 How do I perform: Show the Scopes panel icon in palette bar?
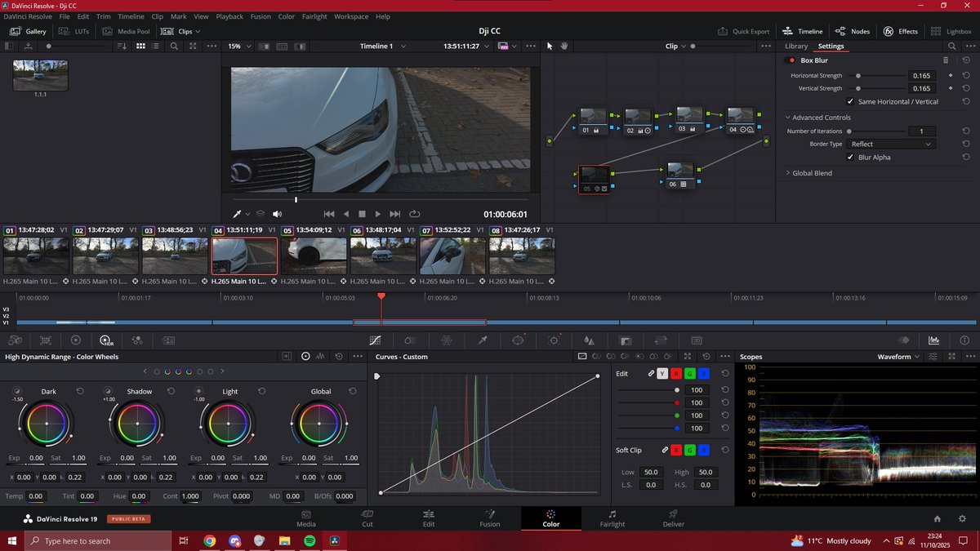933,340
